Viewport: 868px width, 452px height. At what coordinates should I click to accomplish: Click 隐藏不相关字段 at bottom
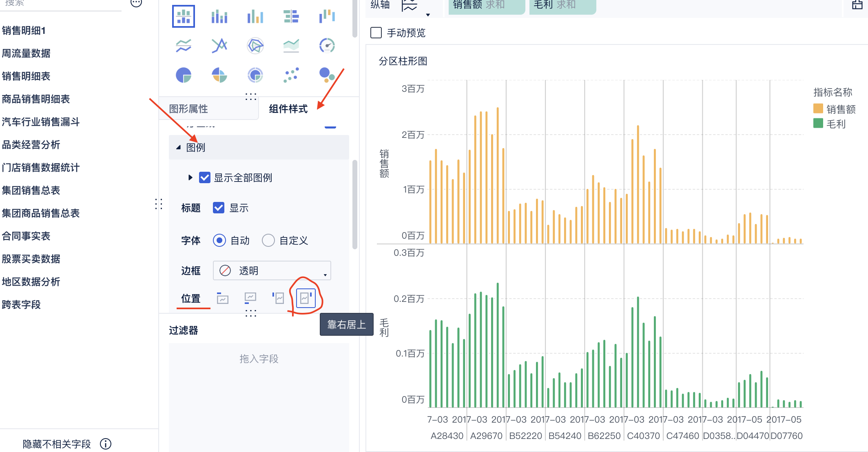pos(57,444)
